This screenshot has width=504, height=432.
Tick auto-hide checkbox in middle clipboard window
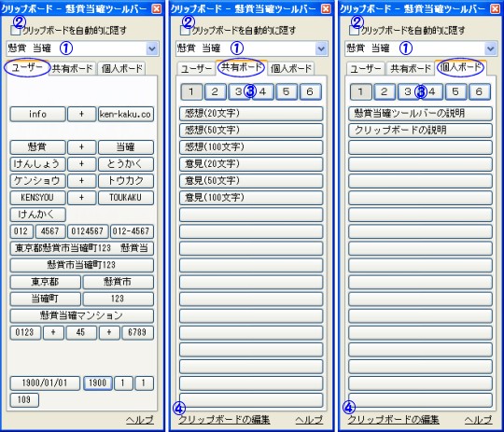point(184,31)
